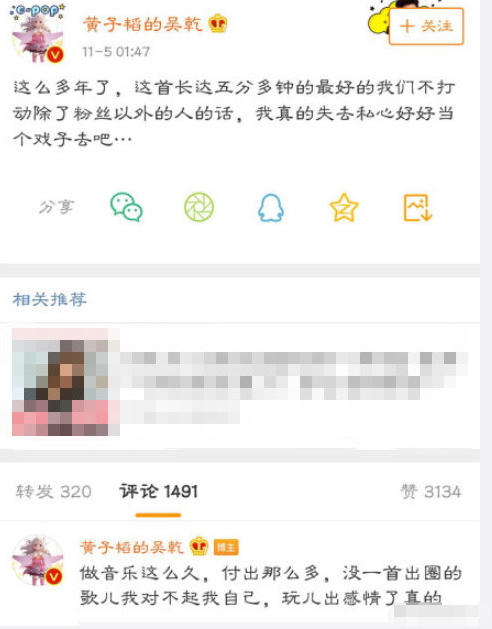Click the crown badge beside poster's name

218,23
